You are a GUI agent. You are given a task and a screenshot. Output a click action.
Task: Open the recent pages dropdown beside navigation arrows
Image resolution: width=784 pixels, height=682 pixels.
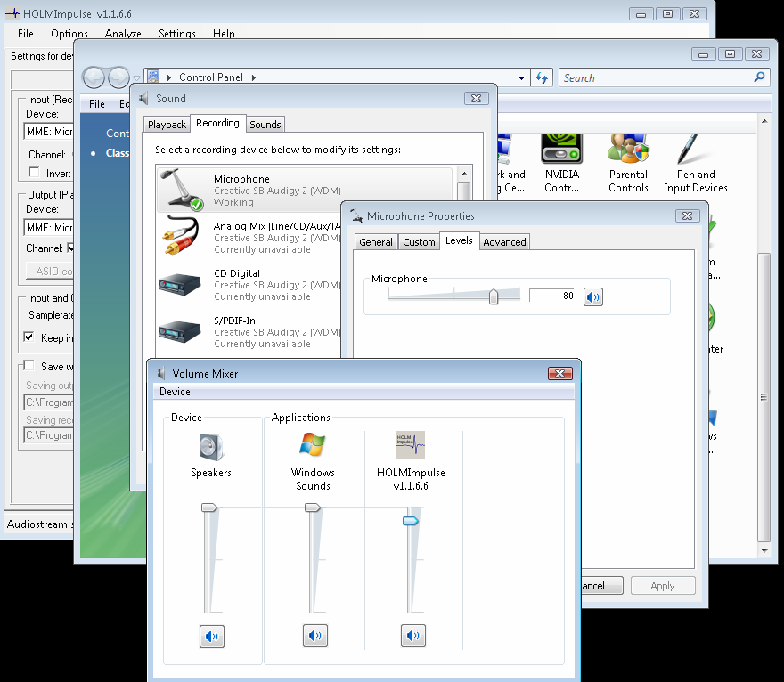tap(136, 78)
